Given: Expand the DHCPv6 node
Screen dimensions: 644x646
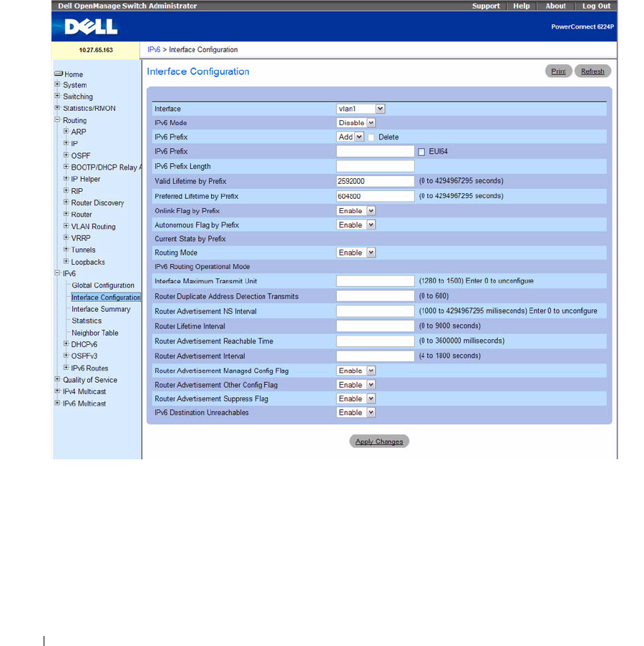Looking at the screenshot, I should pos(66,344).
